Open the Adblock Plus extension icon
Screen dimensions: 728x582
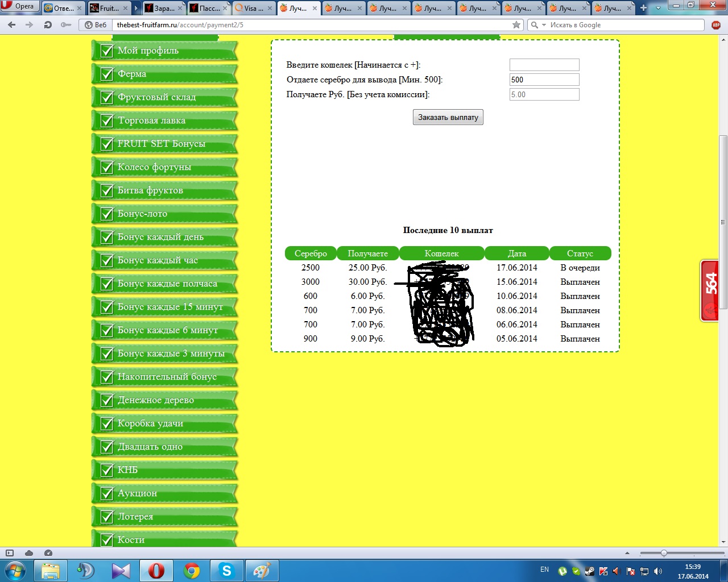pyautogui.click(x=716, y=25)
